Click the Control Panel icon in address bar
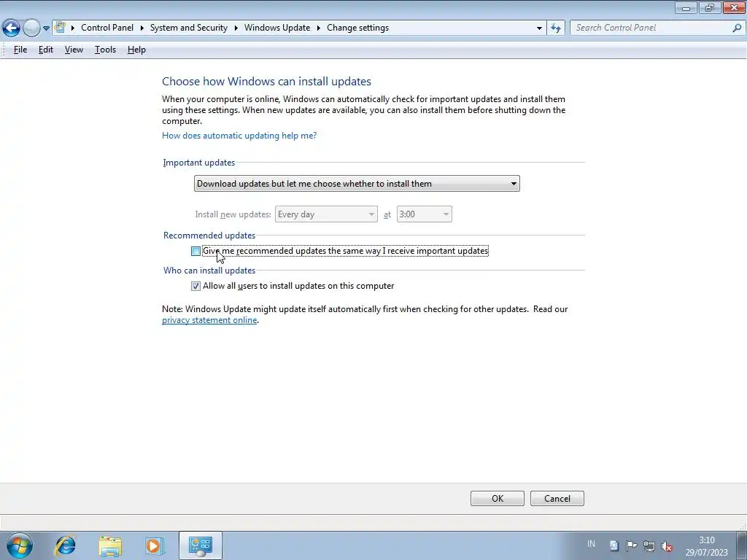 (60, 27)
